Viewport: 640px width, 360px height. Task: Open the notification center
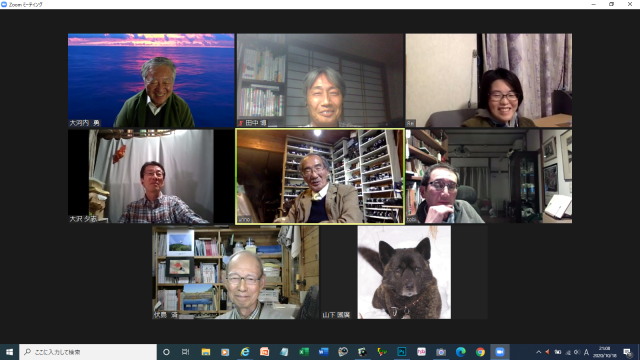click(627, 352)
